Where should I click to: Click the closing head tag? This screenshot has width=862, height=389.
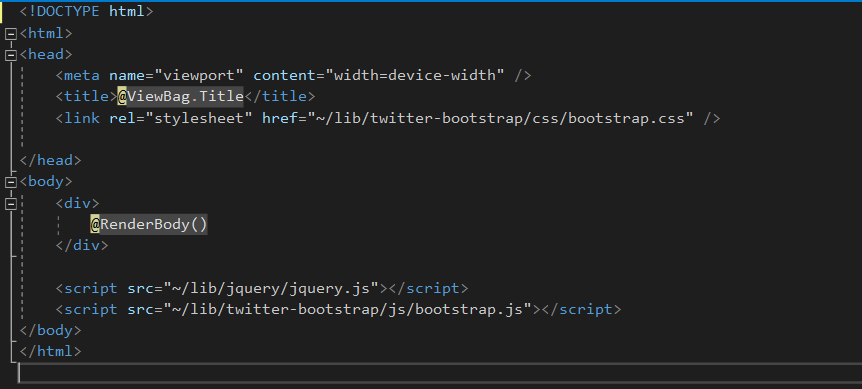coord(51,160)
